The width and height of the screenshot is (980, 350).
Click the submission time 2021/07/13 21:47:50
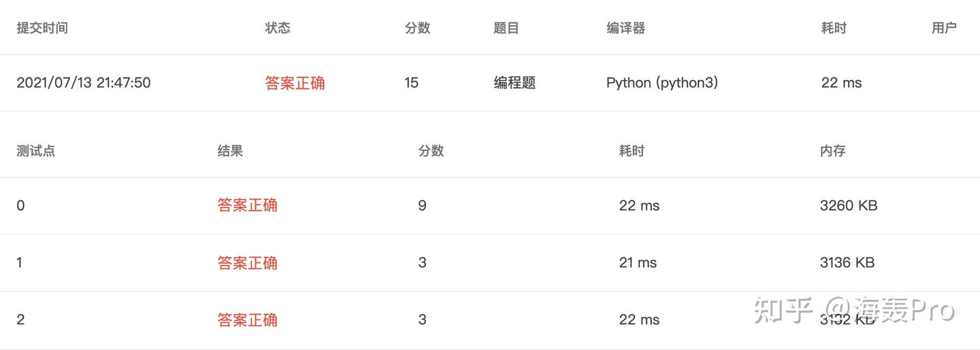pyautogui.click(x=84, y=83)
